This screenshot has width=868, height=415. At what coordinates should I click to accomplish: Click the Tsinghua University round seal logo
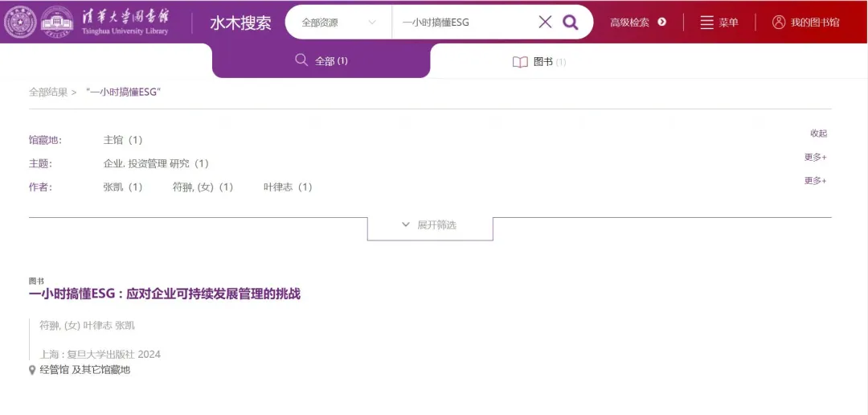(x=20, y=22)
